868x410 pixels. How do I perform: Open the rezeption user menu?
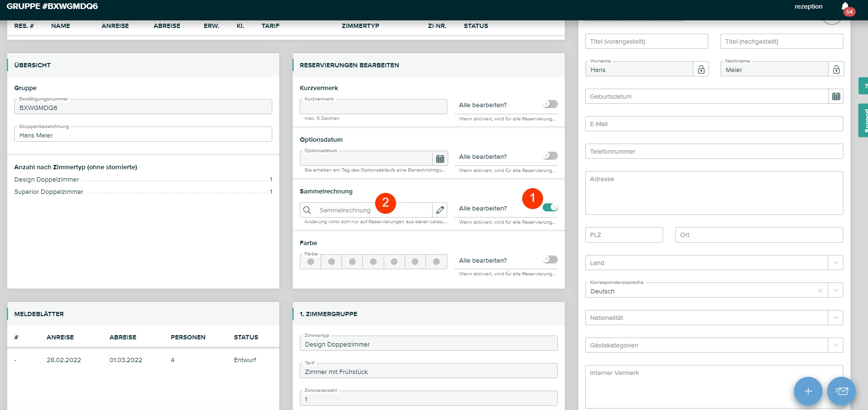808,7
